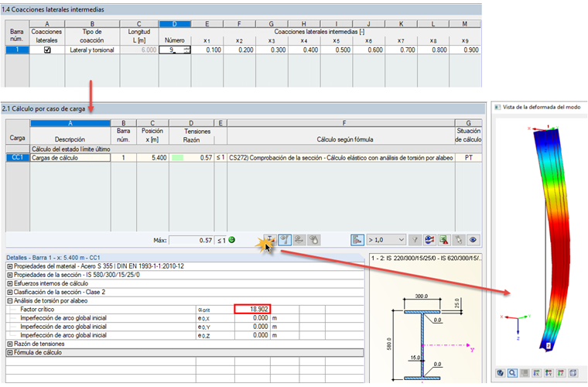Show the view in Y direction
This screenshot has height=387, width=588.
point(549,373)
